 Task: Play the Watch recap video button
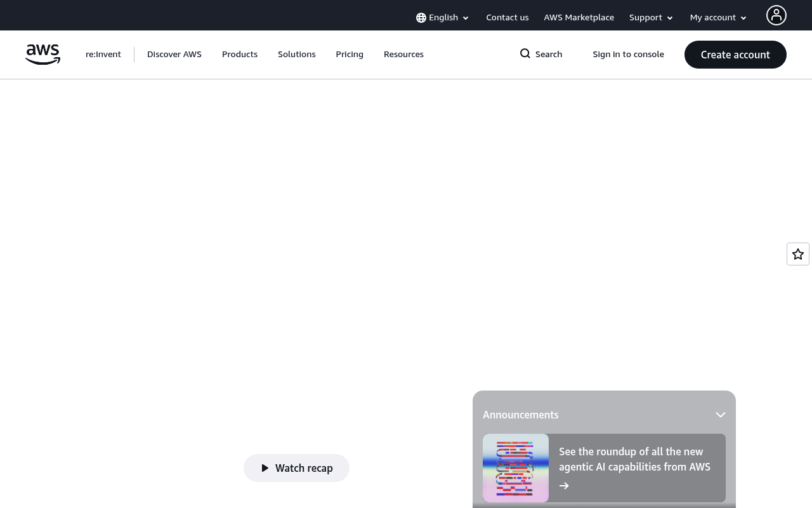tap(296, 468)
